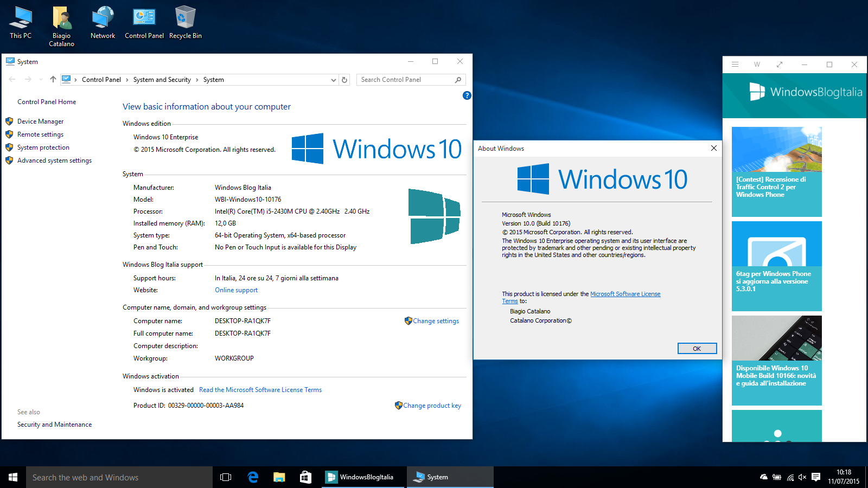This screenshot has height=488, width=868.
Task: Open Online support website link
Action: (x=236, y=290)
